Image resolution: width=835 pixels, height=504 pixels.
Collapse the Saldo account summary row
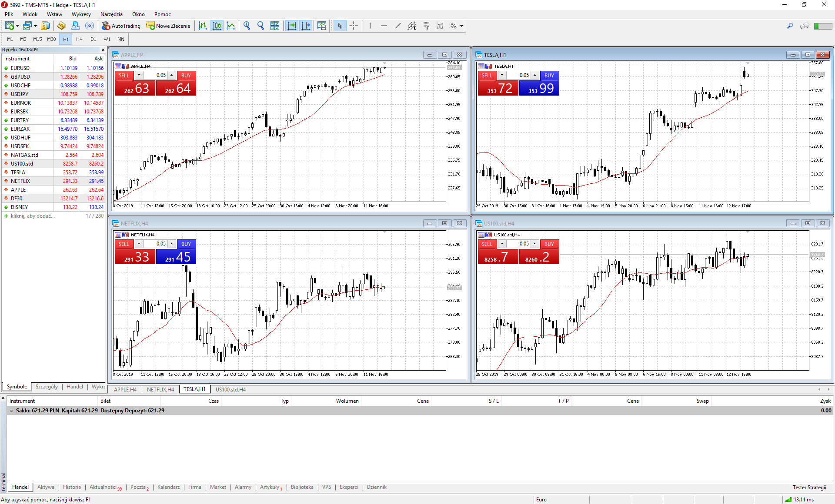(x=11, y=411)
